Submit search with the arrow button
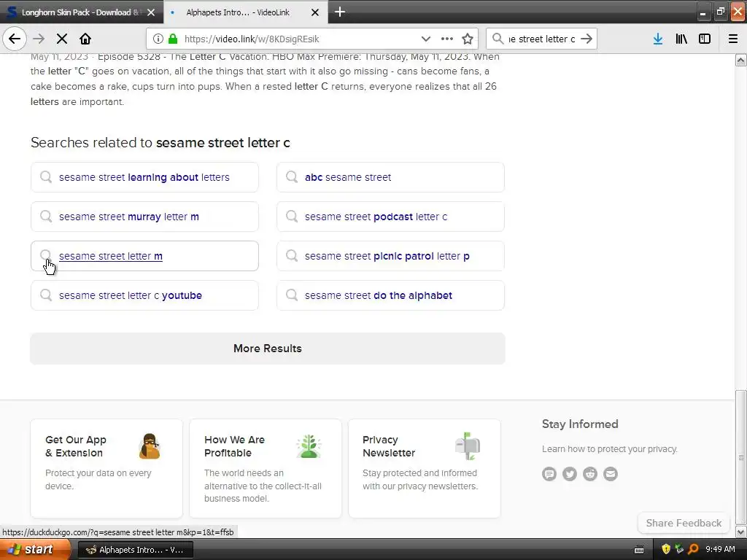This screenshot has width=747, height=560. click(x=587, y=39)
